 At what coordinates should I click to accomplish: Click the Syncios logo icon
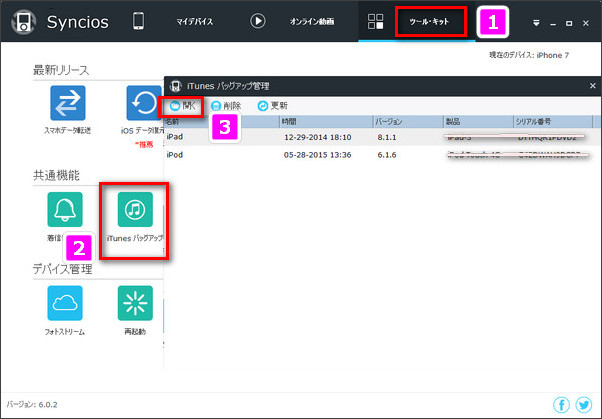(x=24, y=22)
